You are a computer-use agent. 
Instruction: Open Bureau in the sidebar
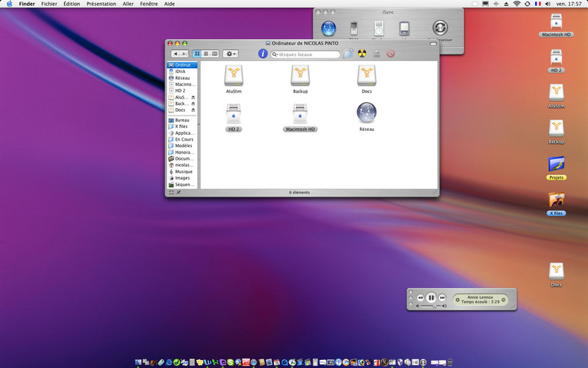coord(182,120)
